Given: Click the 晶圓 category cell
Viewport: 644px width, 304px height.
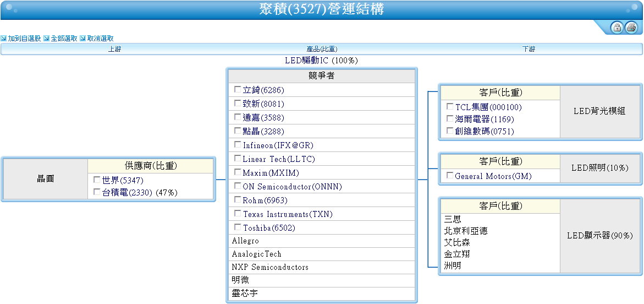Looking at the screenshot, I should pyautogui.click(x=45, y=179).
